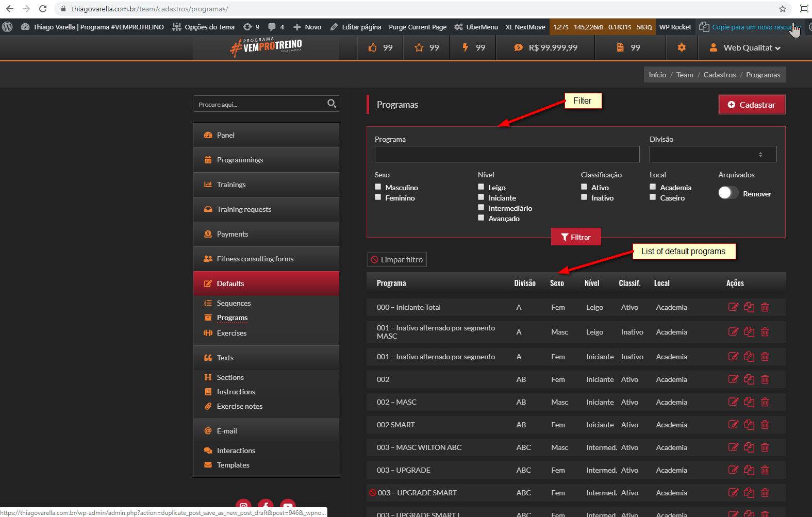Duplicate the 000 – Iniciante Total program

(749, 307)
